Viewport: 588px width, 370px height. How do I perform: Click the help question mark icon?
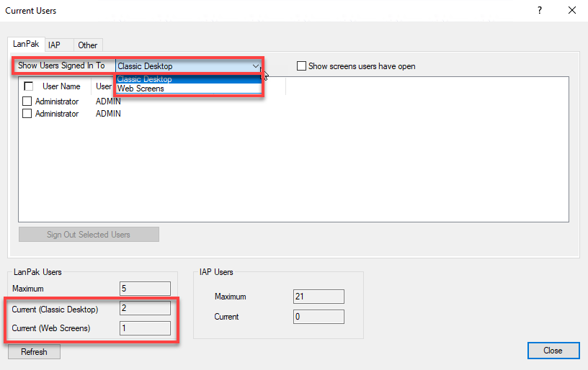[540, 11]
